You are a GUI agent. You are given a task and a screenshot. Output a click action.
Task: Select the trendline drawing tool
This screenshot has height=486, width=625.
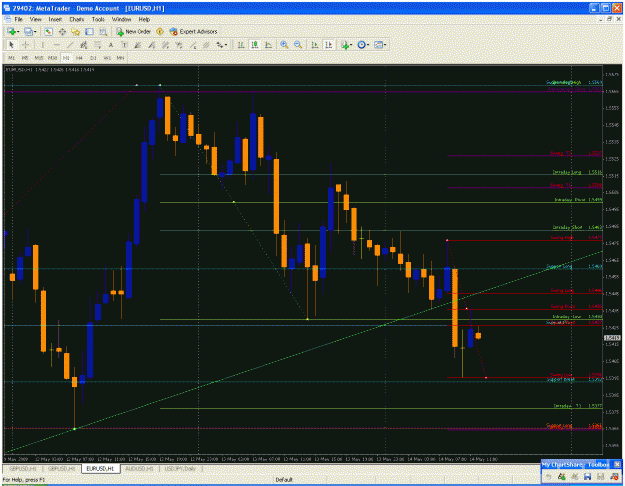[x=70, y=45]
